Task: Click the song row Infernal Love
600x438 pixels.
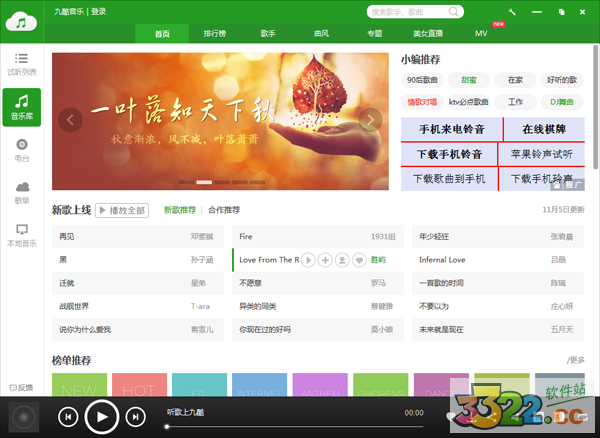Action: point(498,260)
